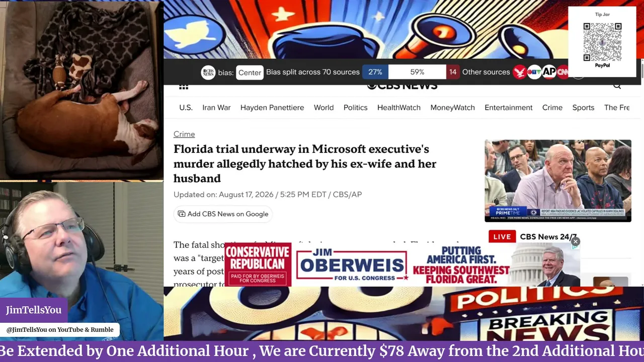Open the CBS News 24/7 label

(x=548, y=236)
